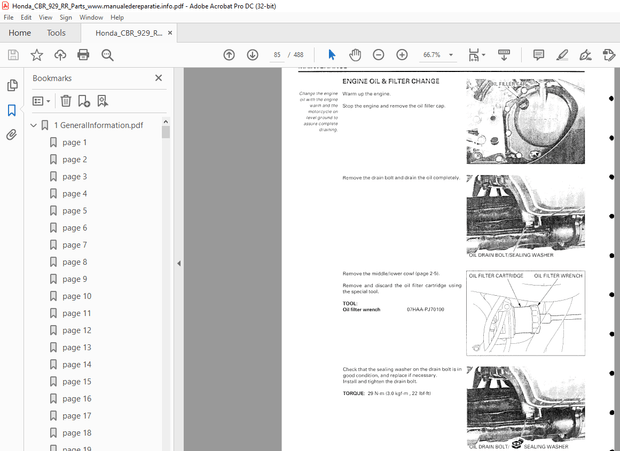Image resolution: width=620 pixels, height=451 pixels.
Task: Jump to bookmark page 8
Action: pos(74,262)
